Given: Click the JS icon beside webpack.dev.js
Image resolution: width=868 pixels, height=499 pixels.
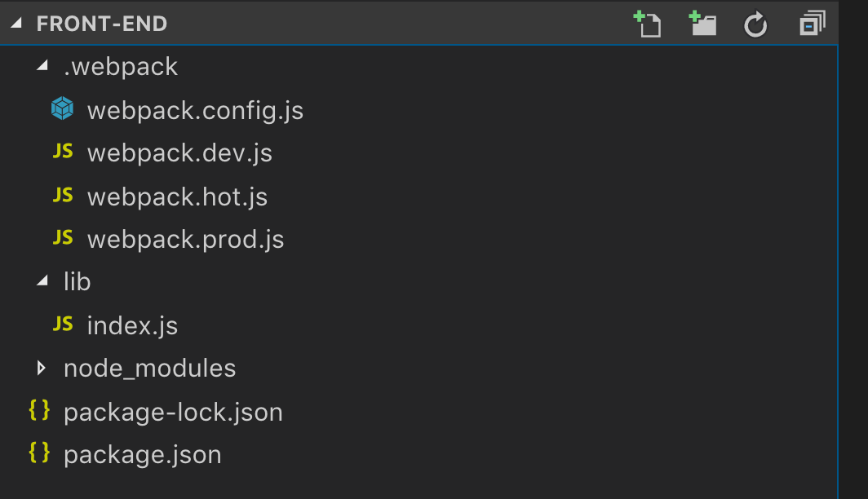Looking at the screenshot, I should click(x=63, y=152).
